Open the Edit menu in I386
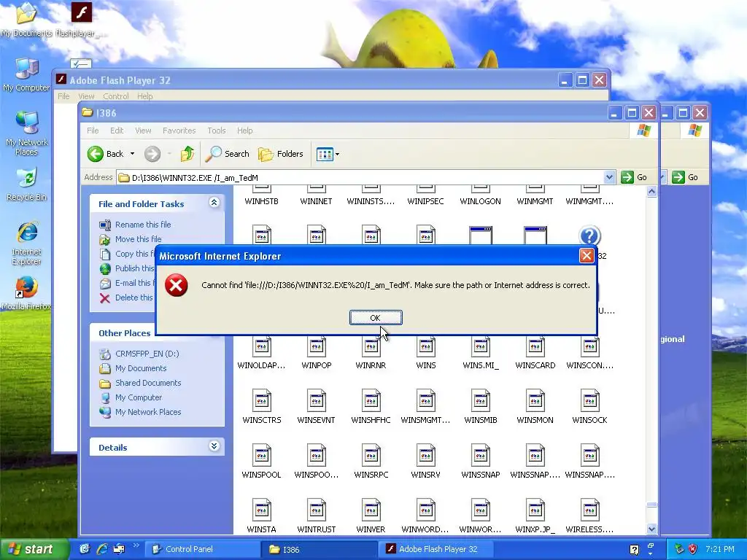 point(117,131)
